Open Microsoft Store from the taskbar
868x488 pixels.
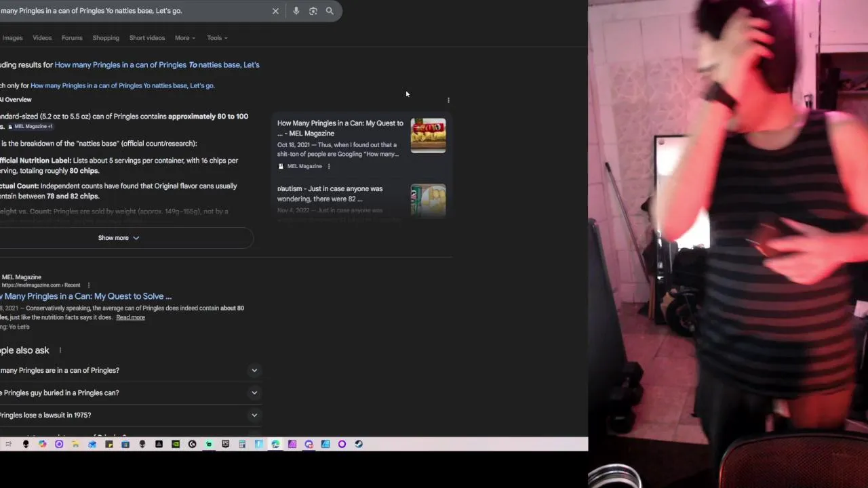(125, 444)
